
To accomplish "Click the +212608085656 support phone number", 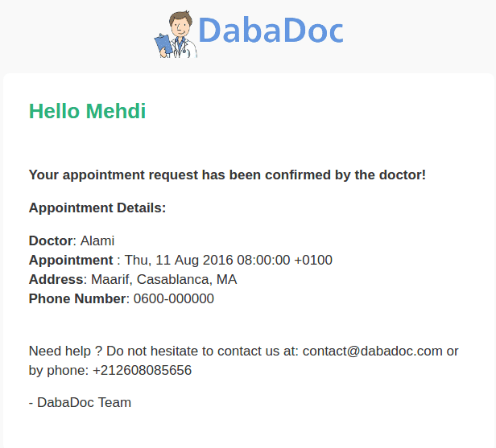I will pos(142,370).
